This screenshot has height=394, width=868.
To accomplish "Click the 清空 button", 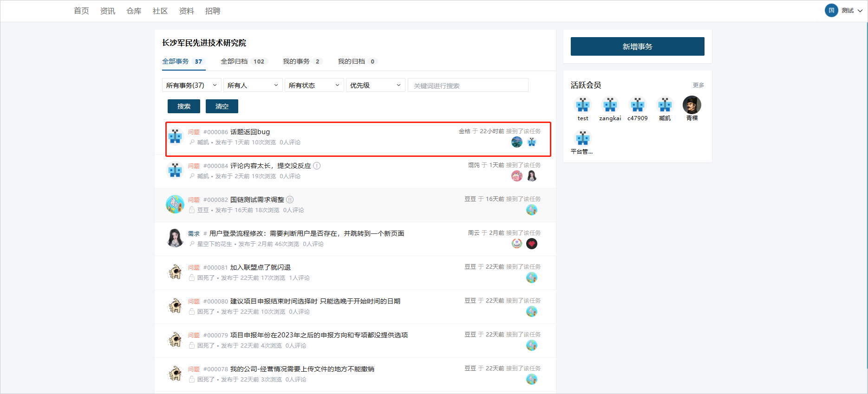I will click(222, 106).
